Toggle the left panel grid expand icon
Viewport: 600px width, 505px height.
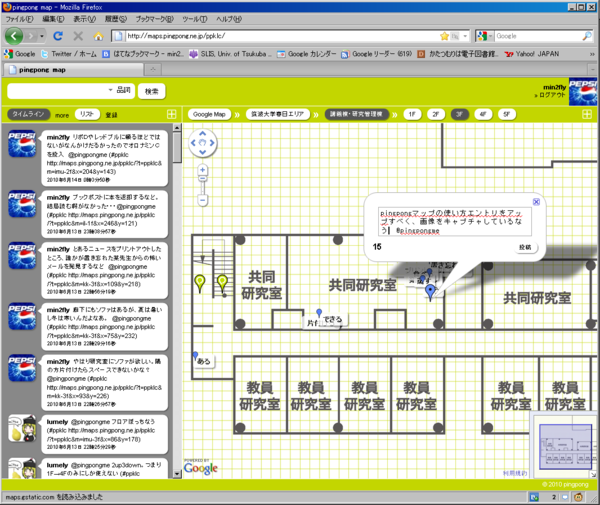(171, 114)
